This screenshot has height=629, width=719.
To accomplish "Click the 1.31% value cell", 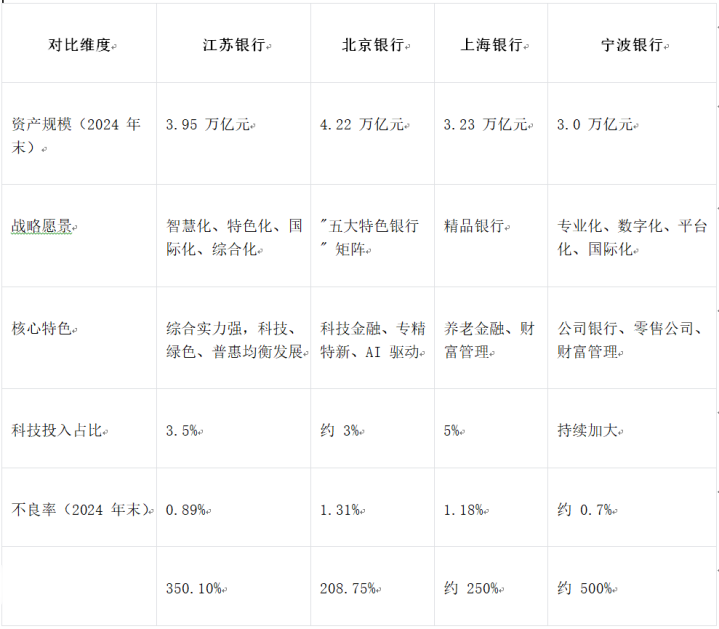I will point(340,509).
